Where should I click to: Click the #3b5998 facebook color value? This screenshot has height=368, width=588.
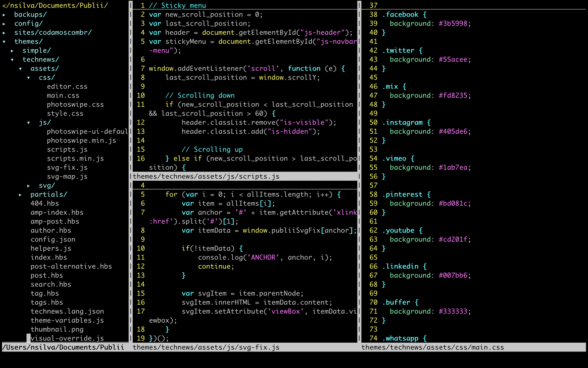pos(453,24)
